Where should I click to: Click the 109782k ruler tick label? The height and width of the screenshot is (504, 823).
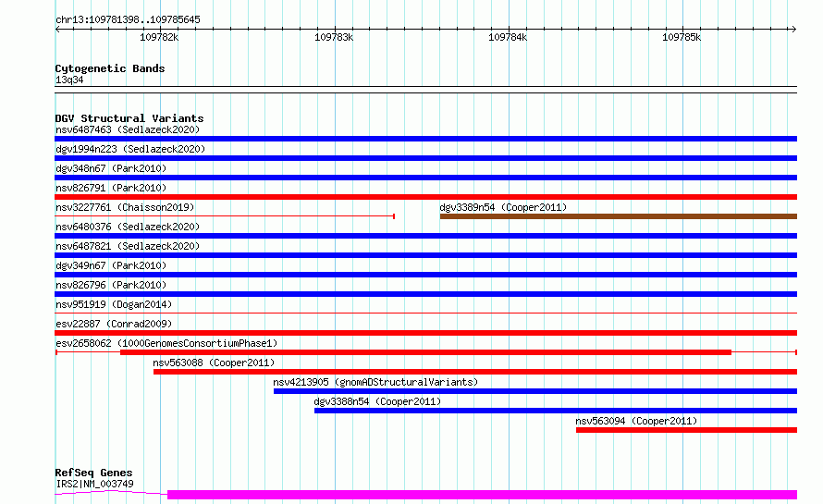pos(159,37)
